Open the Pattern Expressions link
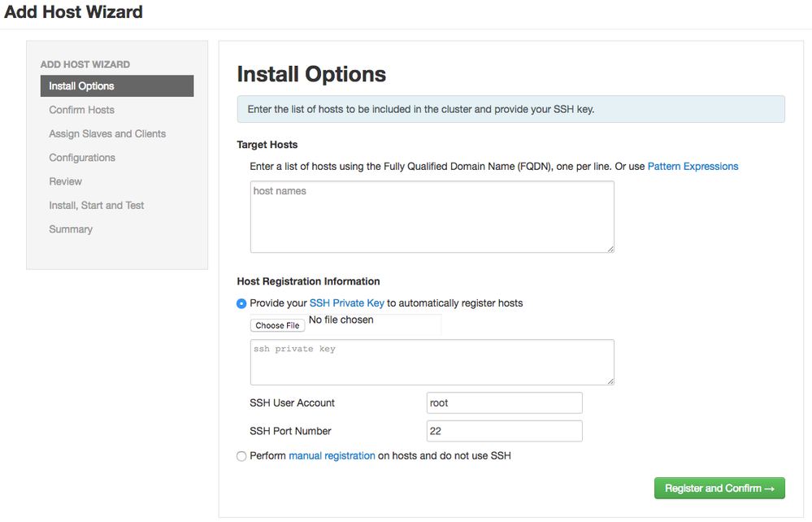This screenshot has width=812, height=522. click(693, 166)
